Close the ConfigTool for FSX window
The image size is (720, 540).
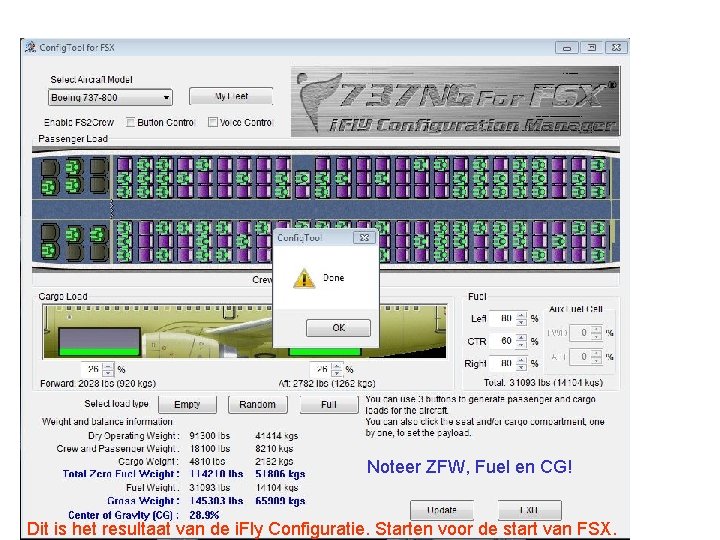click(x=616, y=47)
